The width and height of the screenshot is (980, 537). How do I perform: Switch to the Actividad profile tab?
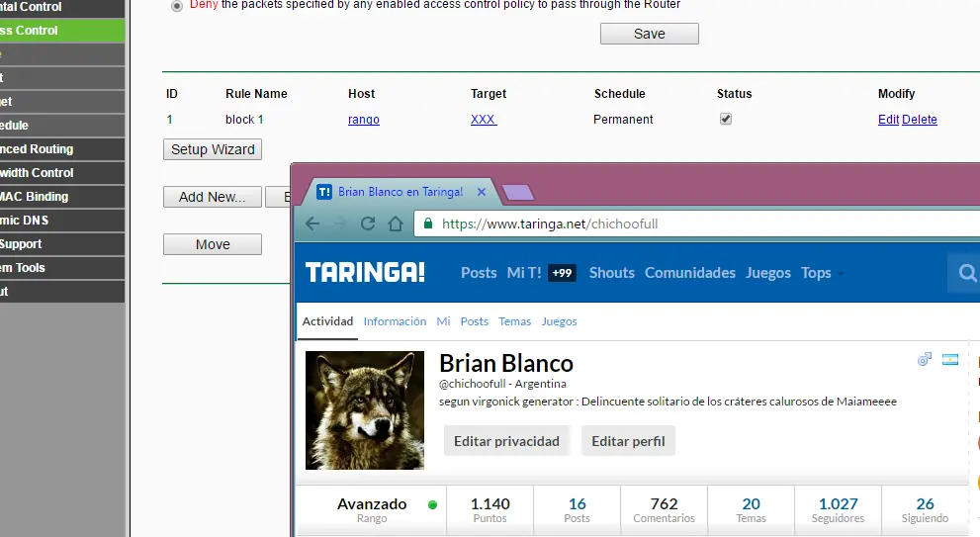click(x=327, y=321)
